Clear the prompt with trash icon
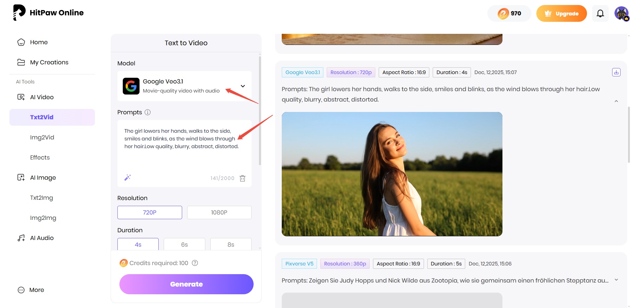Image resolution: width=644 pixels, height=308 pixels. click(243, 178)
